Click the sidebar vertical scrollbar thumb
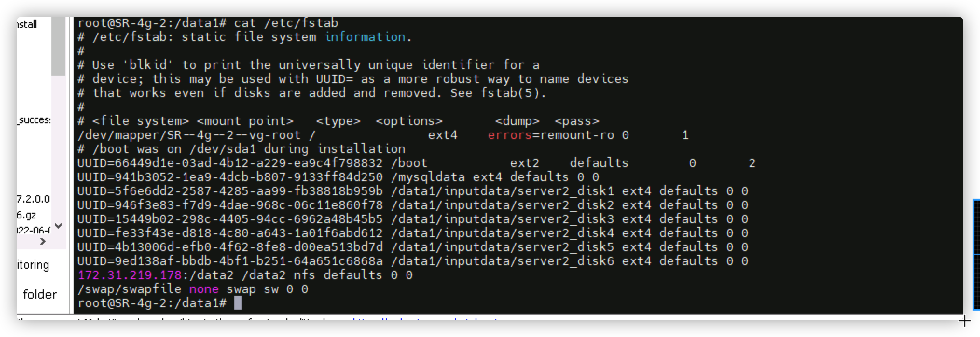980x337 pixels. pos(58,46)
